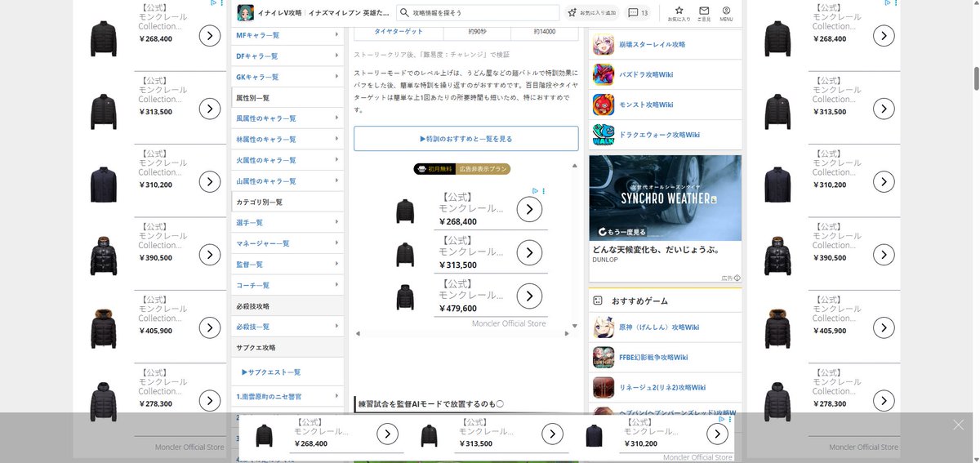Open the MENU user icon

[x=726, y=13]
